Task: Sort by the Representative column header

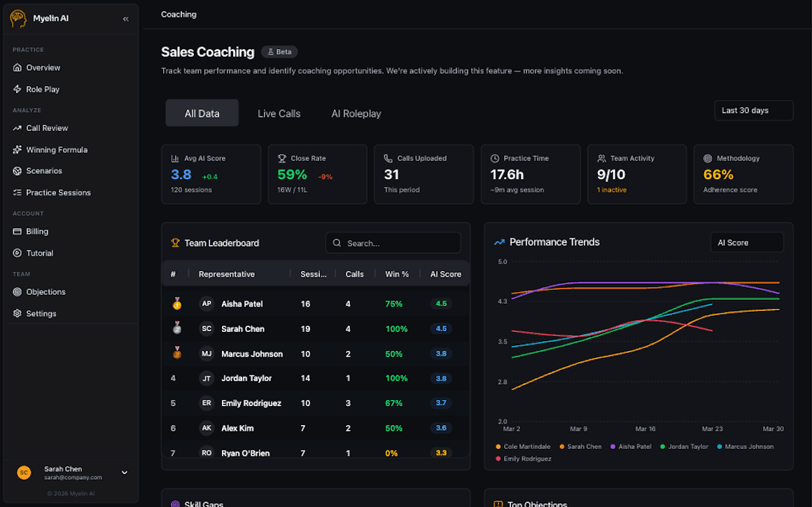Action: tap(226, 274)
